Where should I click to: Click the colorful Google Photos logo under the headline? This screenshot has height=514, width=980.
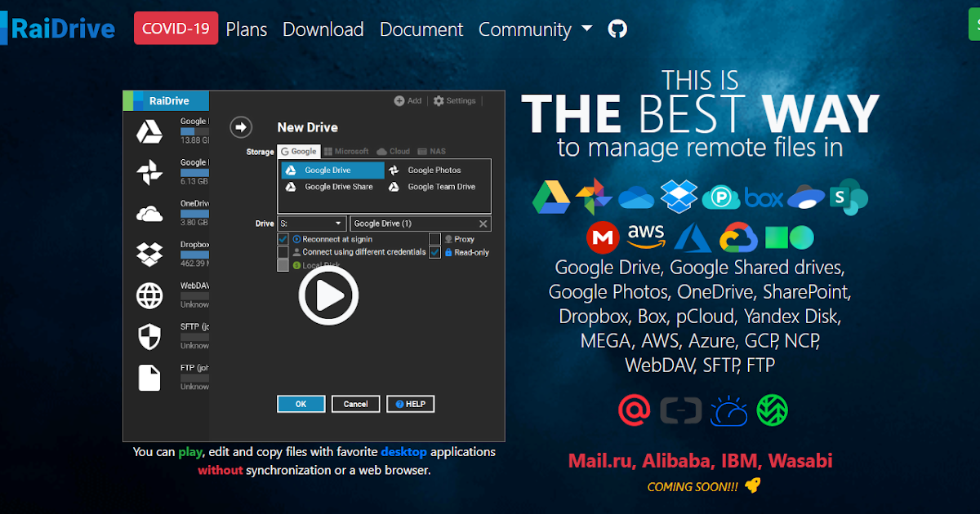coord(594,197)
